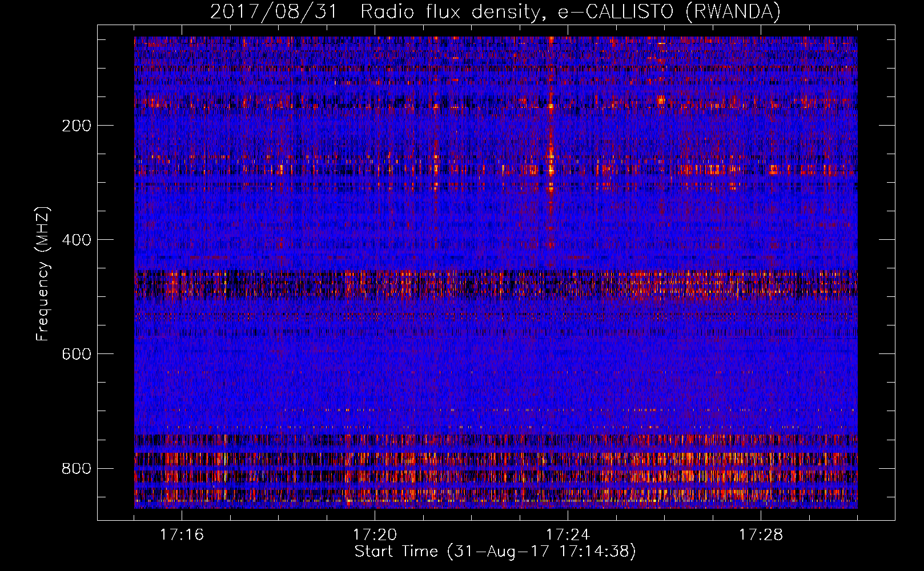Click the 17:24 time tick label
The width and height of the screenshot is (924, 571).
[568, 535]
